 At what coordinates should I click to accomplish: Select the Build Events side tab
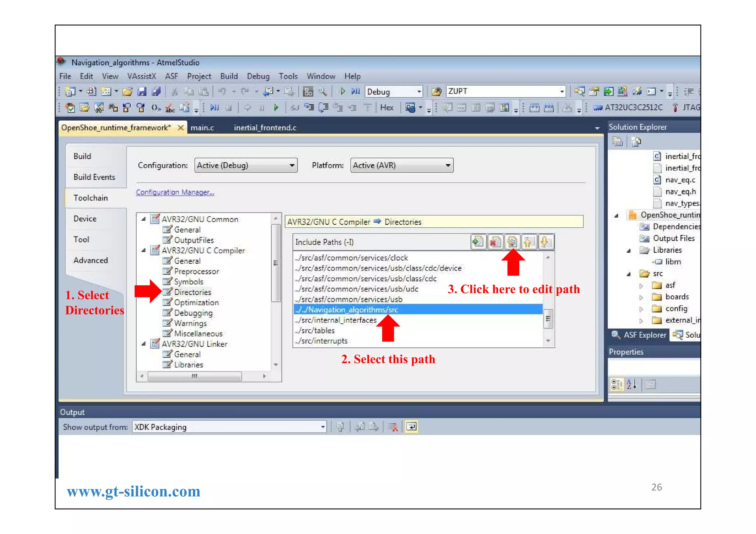coord(94,177)
